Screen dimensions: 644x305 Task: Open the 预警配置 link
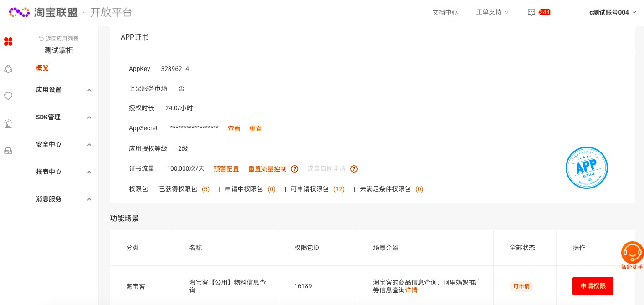(x=226, y=169)
